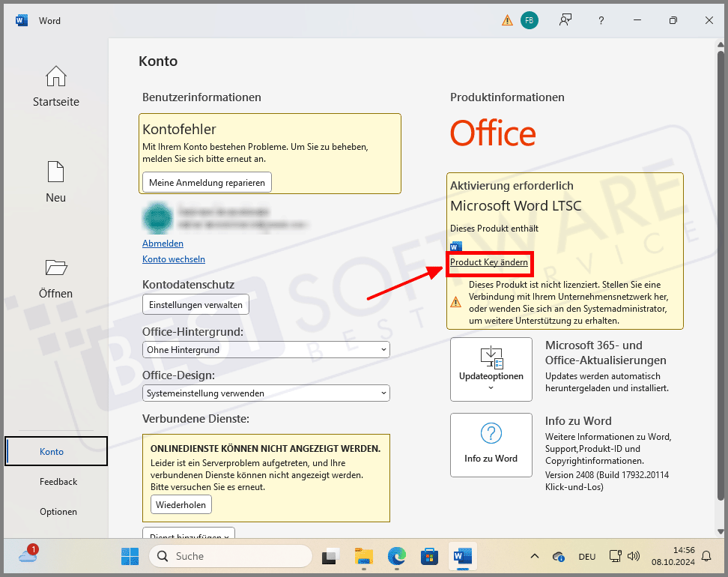Click the Office logo under Produktinformationen

[493, 133]
